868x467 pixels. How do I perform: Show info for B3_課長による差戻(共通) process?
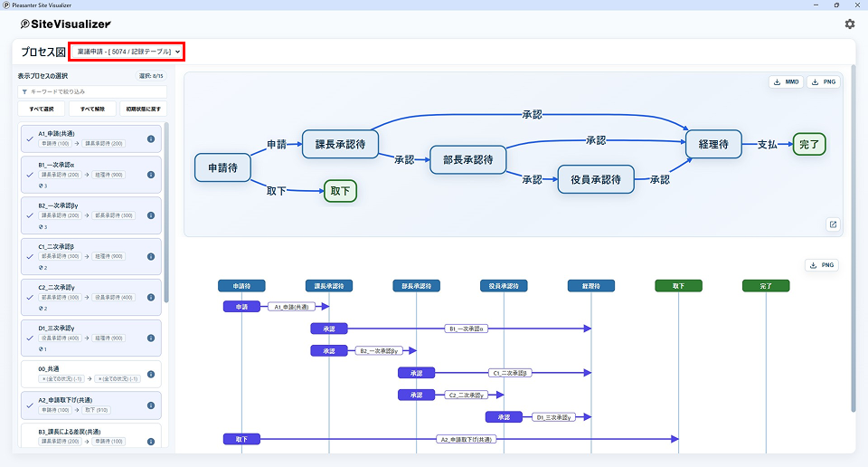[151, 442]
